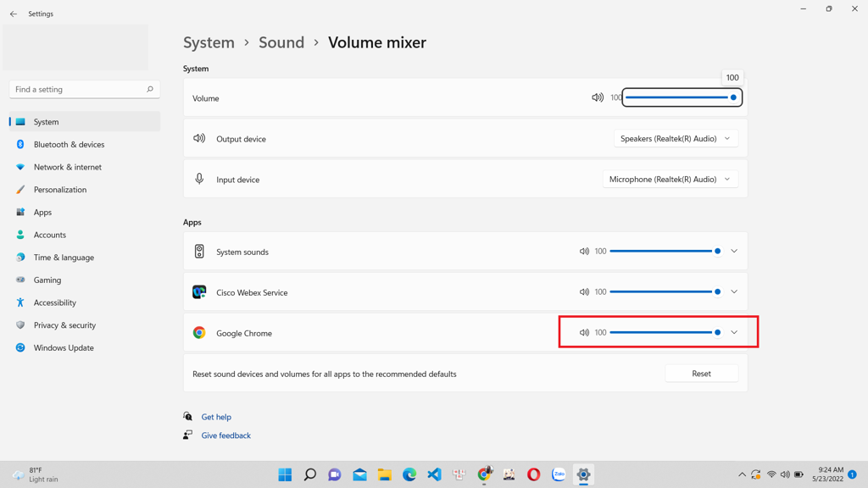
Task: Mute System sounds via its speaker icon
Action: [584, 251]
